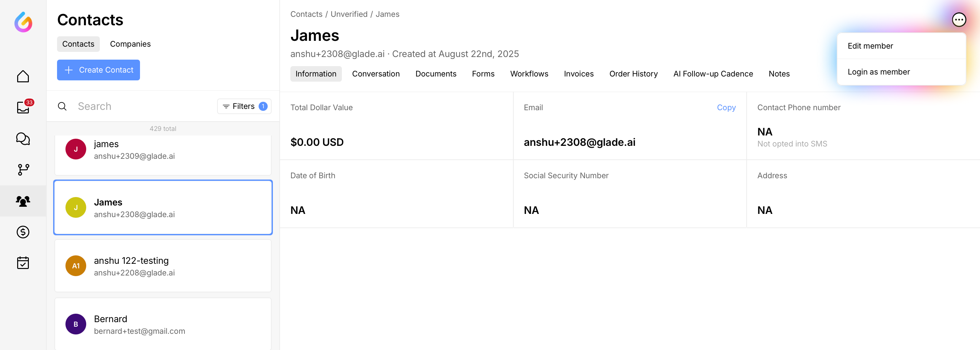Switch to the Conversation tab
Image resolution: width=980 pixels, height=350 pixels.
pos(376,74)
